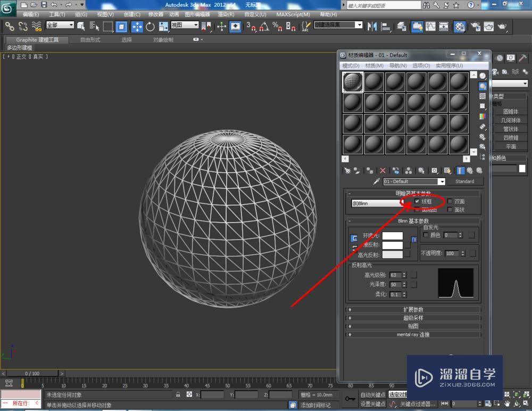This screenshot has height=411, width=532.
Task: Click the 漫反射 diffuse color swatch
Action: pyautogui.click(x=393, y=246)
